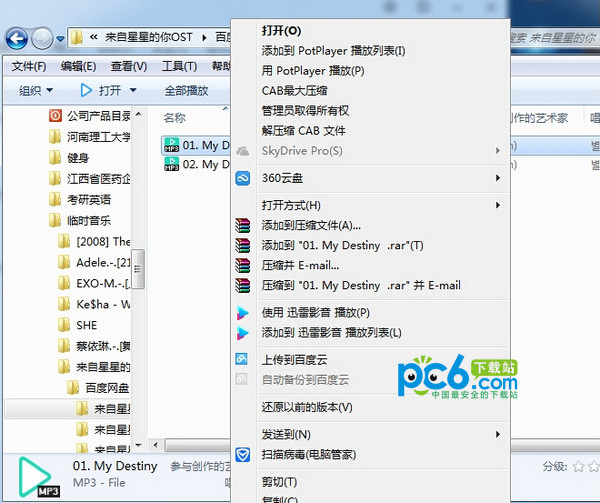Select the EXO-M folder in tree

(x=103, y=283)
